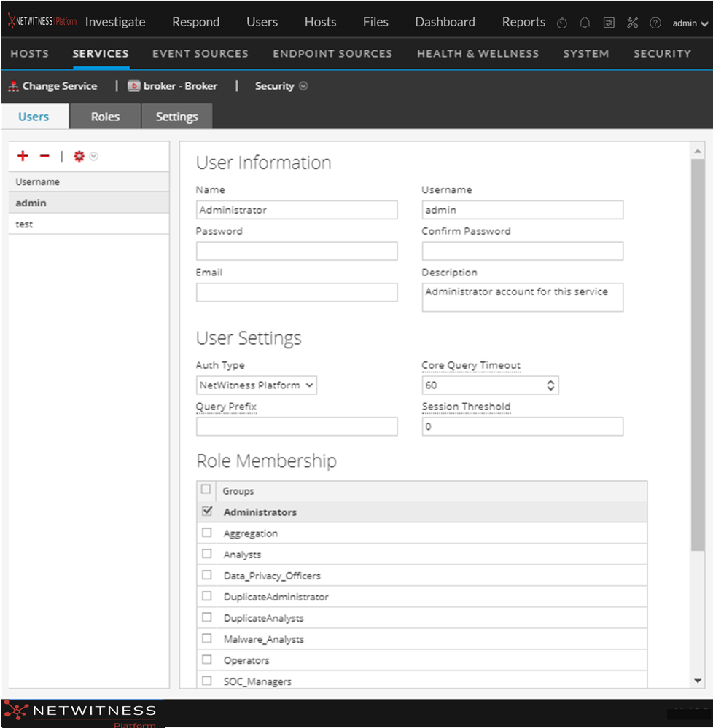Click the admin tools wrench icon
The height and width of the screenshot is (728, 713).
(632, 23)
